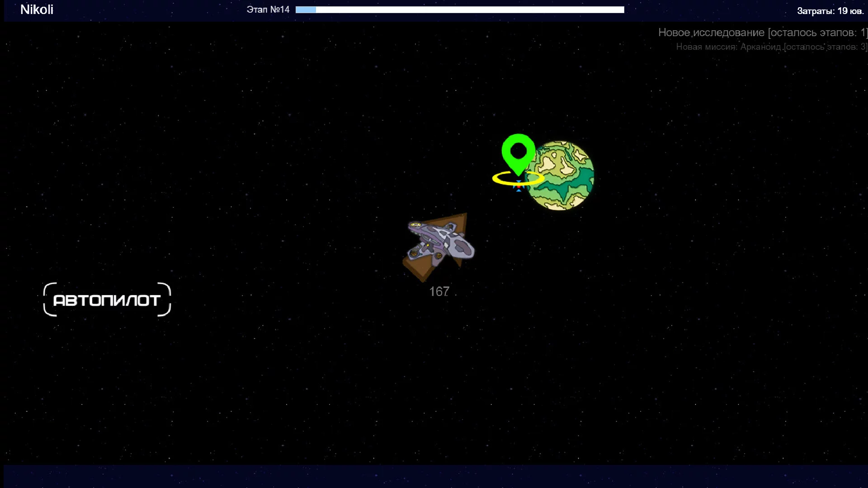The height and width of the screenshot is (488, 868).
Task: Click the Этап №14 progress bar
Action: pyautogui.click(x=460, y=9)
